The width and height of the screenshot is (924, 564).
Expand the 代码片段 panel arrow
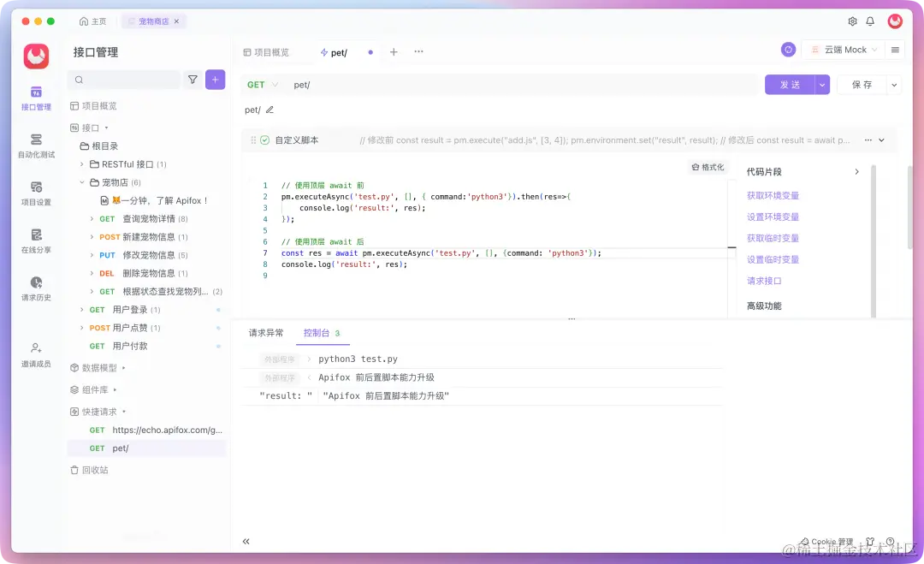point(856,171)
